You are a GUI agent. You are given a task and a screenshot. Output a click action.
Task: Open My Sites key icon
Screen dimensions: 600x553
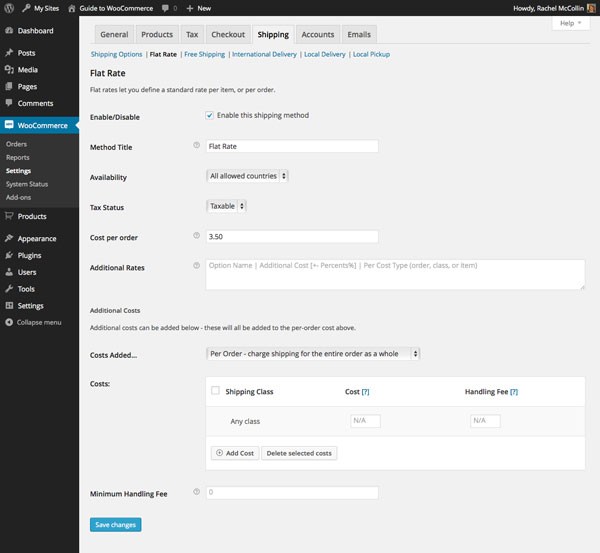pos(26,8)
